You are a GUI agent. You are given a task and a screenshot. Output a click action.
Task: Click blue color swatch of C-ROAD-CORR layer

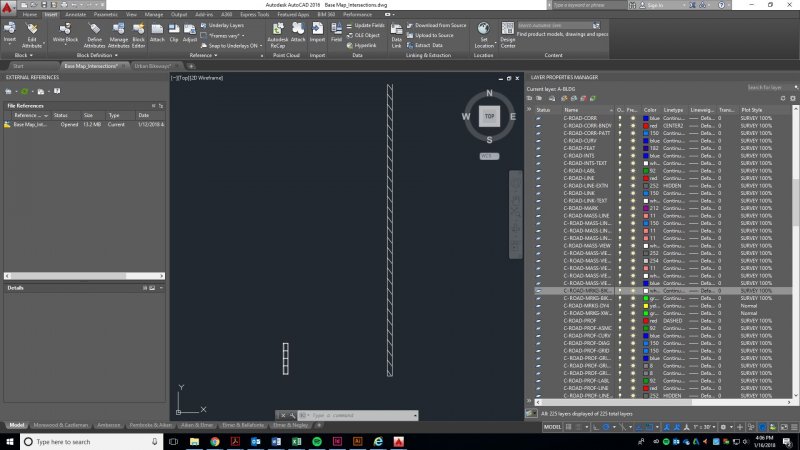click(647, 119)
